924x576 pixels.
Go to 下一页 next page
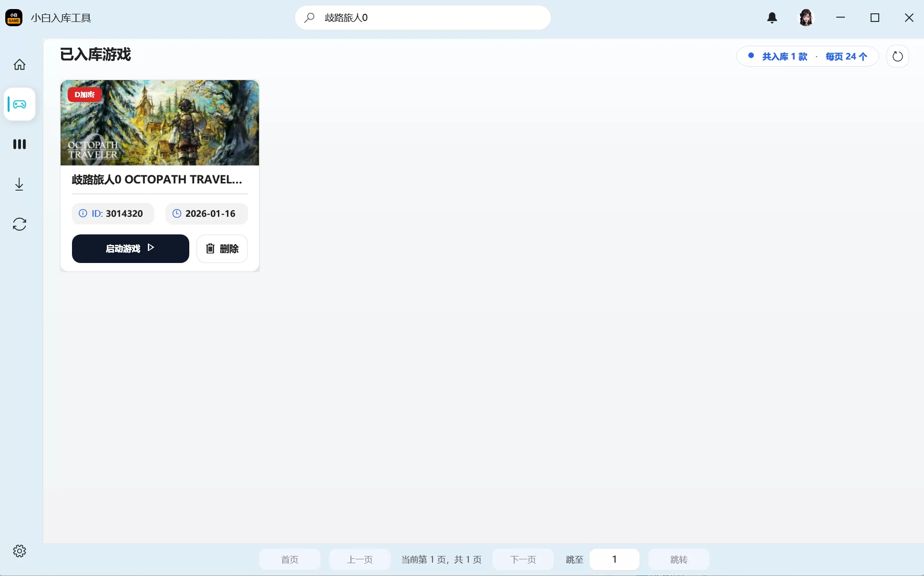(x=523, y=559)
